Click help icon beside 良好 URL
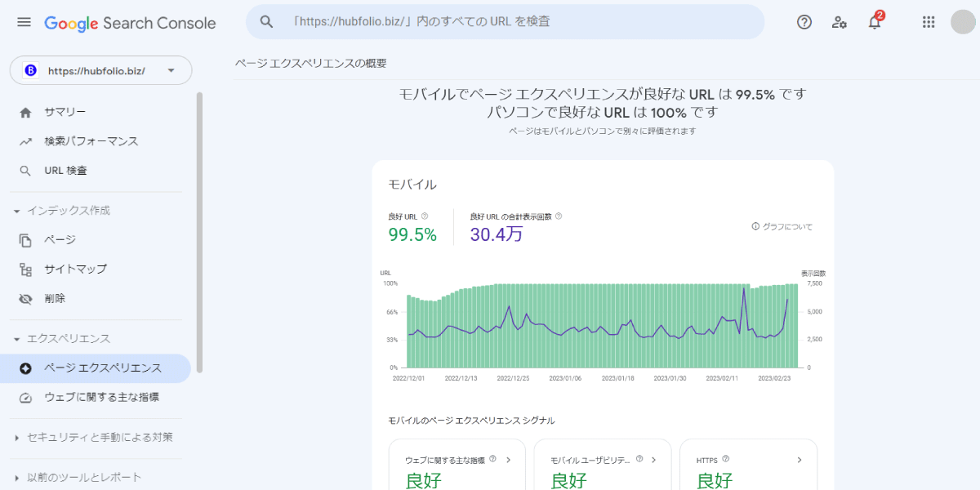The height and width of the screenshot is (490, 980). pos(425,216)
